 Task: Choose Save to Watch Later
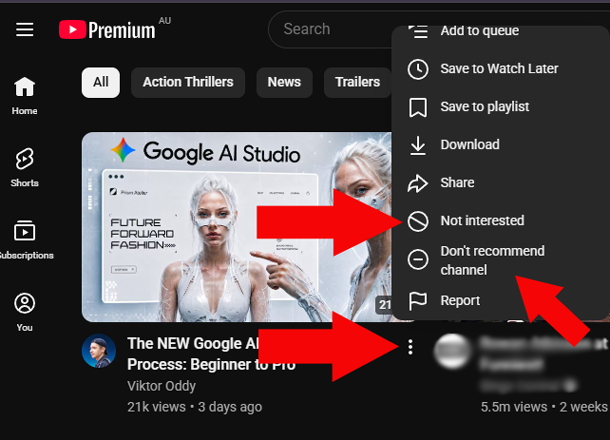(x=501, y=69)
